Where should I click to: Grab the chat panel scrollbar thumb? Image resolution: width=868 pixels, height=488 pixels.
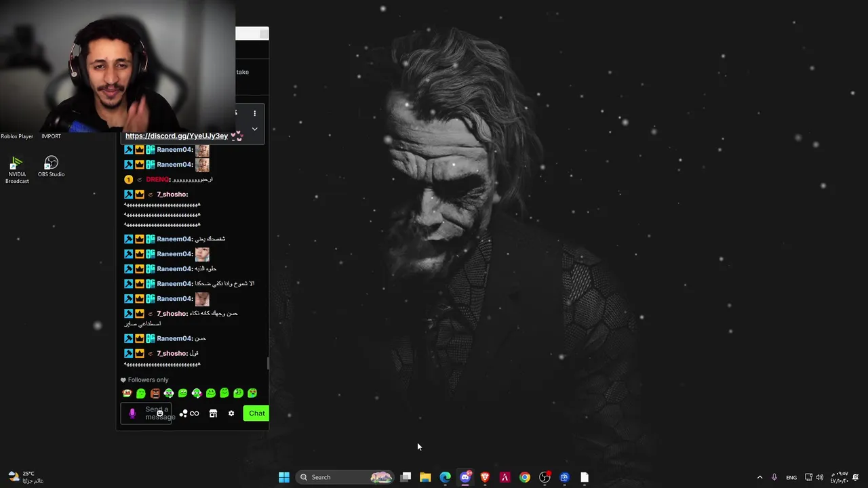tap(267, 364)
